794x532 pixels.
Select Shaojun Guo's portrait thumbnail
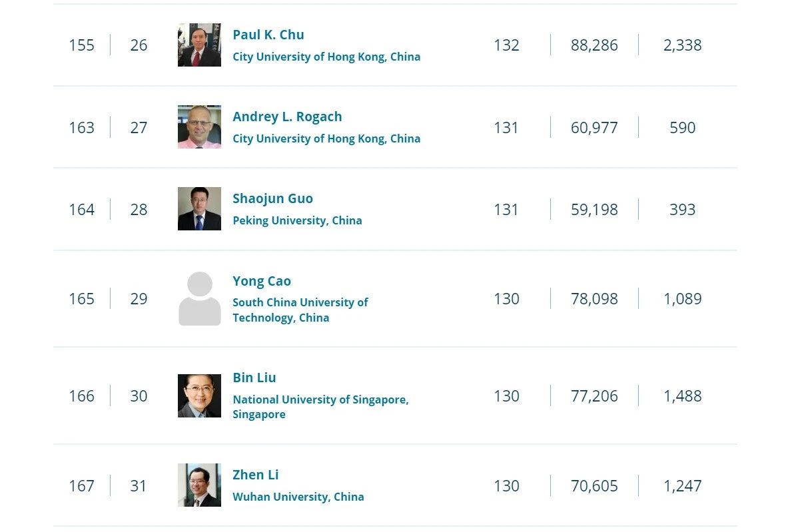[x=199, y=208]
